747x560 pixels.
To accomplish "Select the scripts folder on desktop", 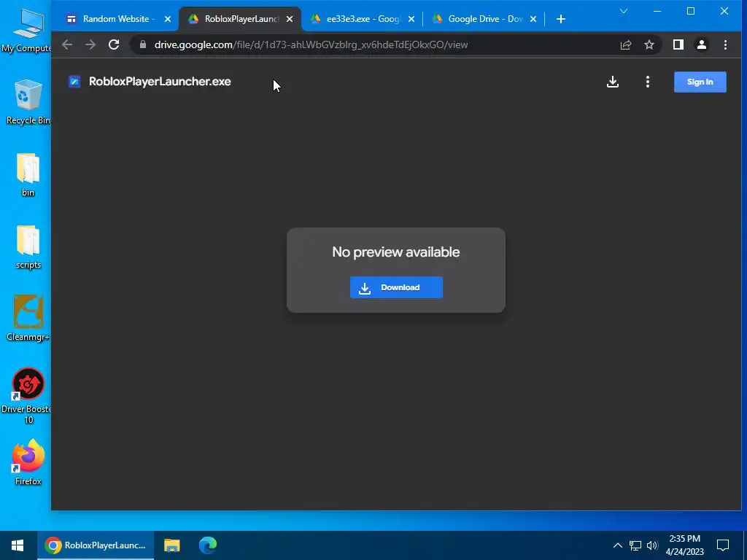I will (x=28, y=247).
